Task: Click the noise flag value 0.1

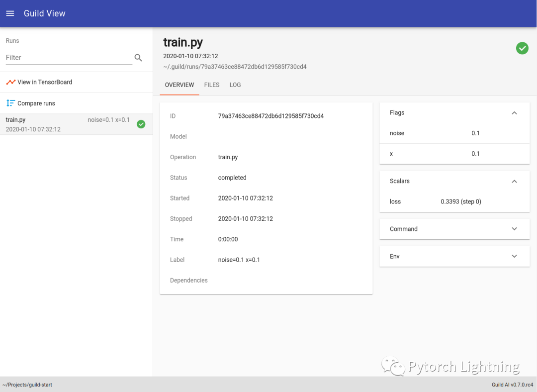Action: (475, 133)
